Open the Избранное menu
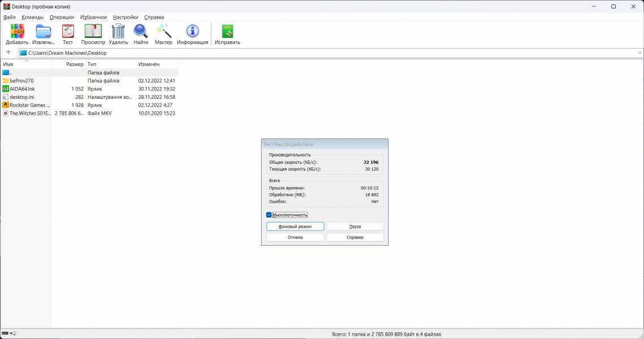Screen dimensions: 644x339 [93, 18]
